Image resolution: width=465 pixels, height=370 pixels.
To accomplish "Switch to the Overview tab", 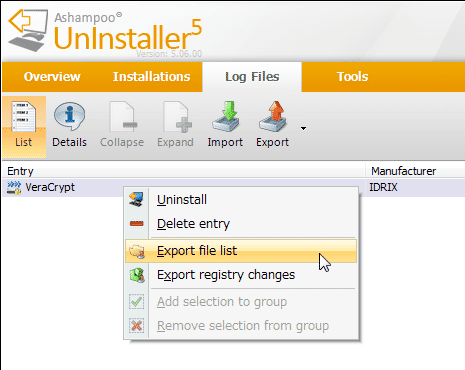I will tap(52, 77).
